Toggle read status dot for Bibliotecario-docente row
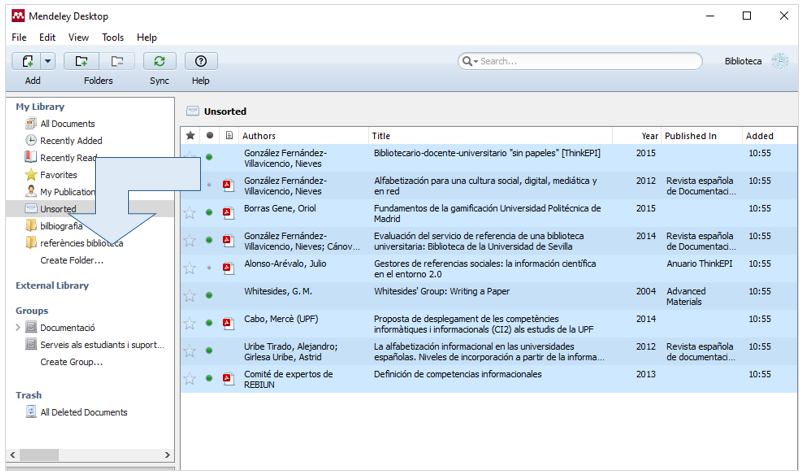805x476 pixels. coord(209,157)
